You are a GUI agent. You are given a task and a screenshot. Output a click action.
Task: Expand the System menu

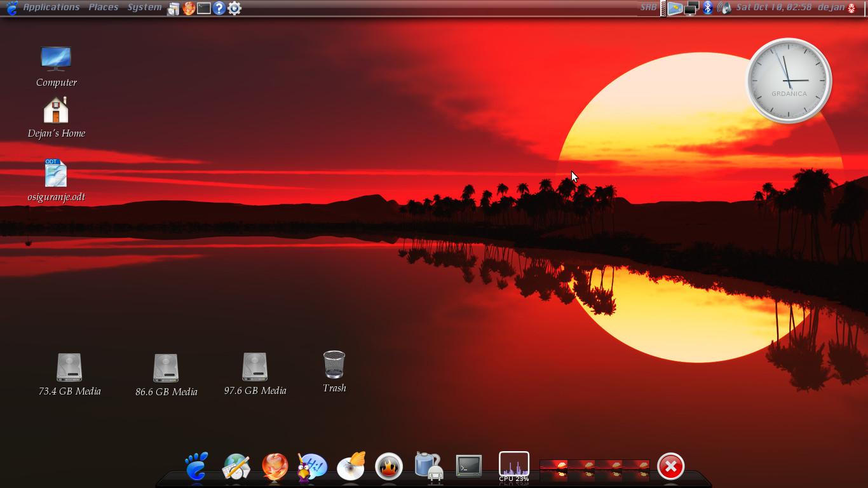tap(144, 8)
